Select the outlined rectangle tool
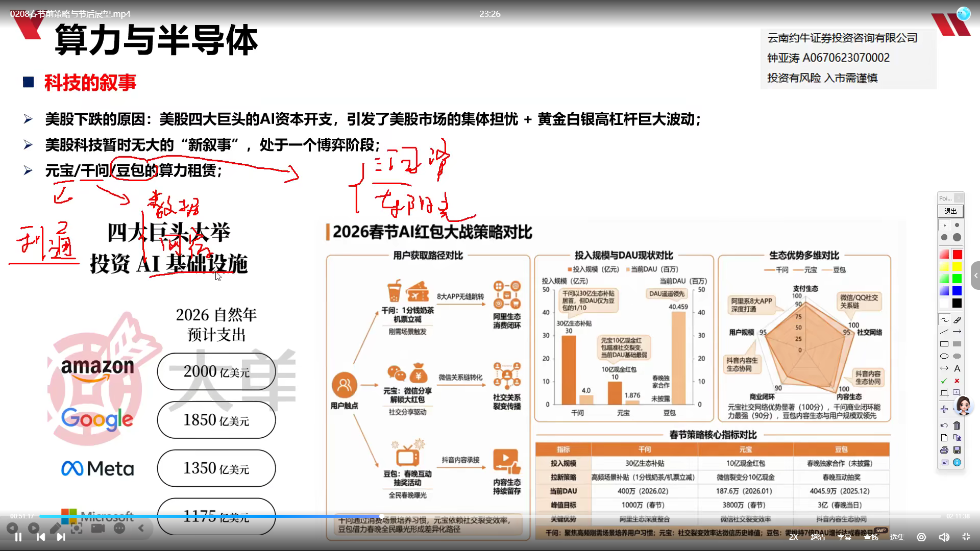 coord(944,344)
